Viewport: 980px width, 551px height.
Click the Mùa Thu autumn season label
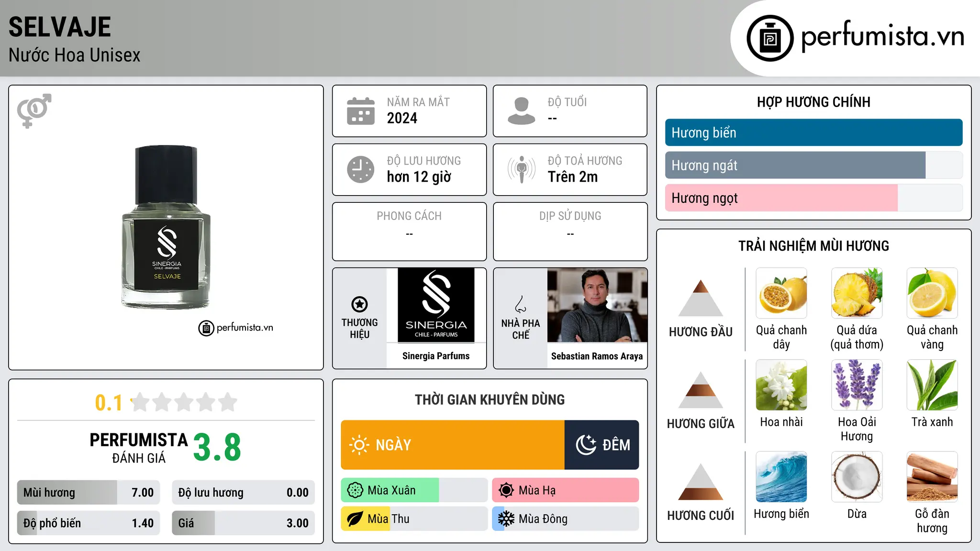pos(388,519)
